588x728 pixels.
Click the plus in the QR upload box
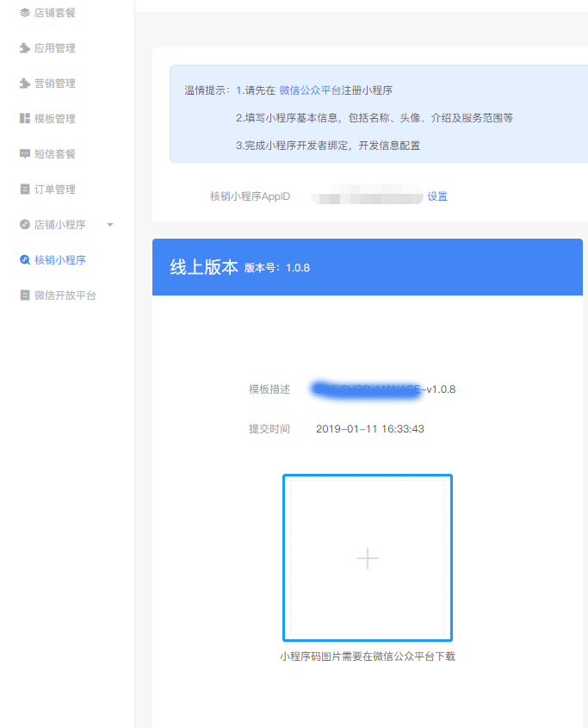point(368,558)
